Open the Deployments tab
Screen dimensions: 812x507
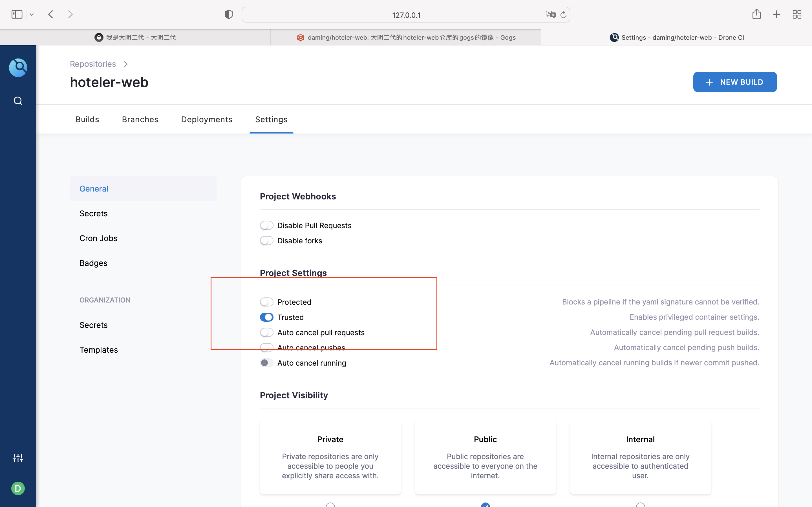206,119
